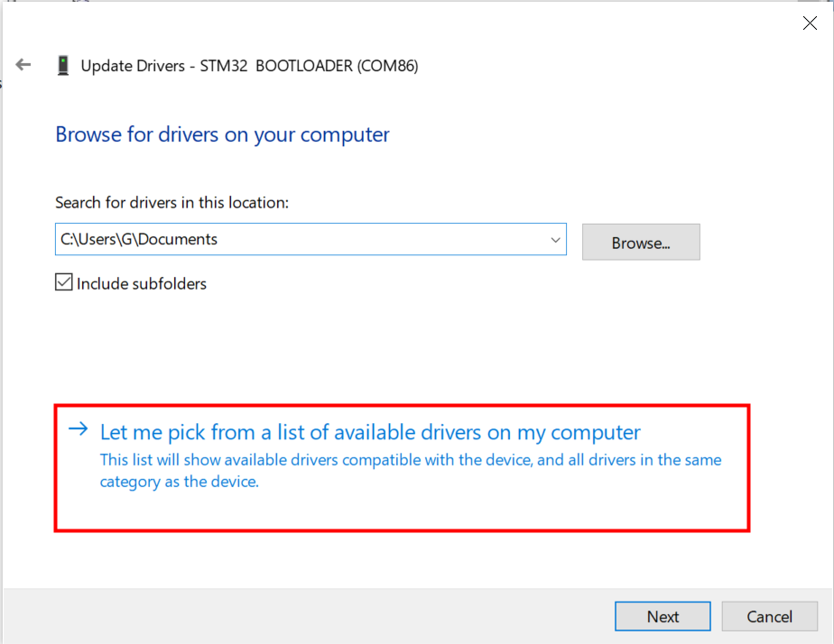Click the 'Update Drivers - STM32 BOOTLOADER (COM86)' title

tap(249, 66)
